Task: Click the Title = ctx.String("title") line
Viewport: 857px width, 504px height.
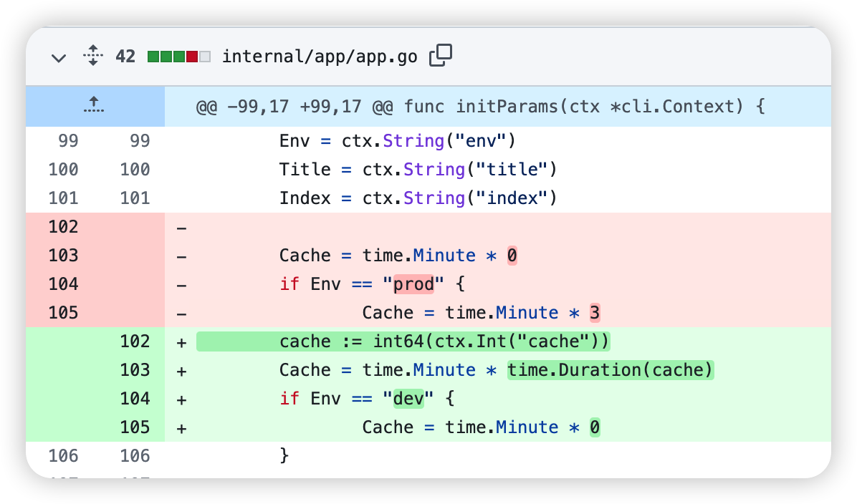Action: point(418,170)
